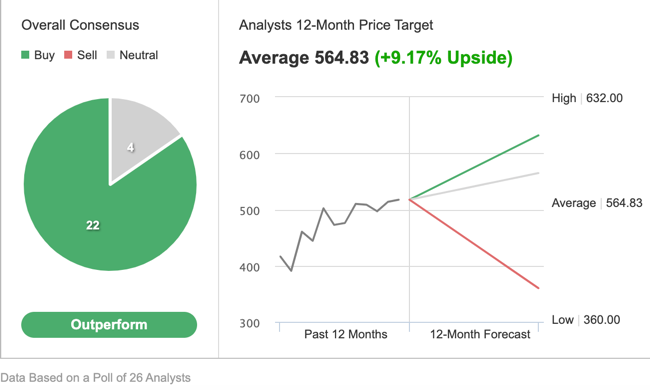Select the Past 12 Months axis label
The width and height of the screenshot is (650, 390).
point(346,334)
